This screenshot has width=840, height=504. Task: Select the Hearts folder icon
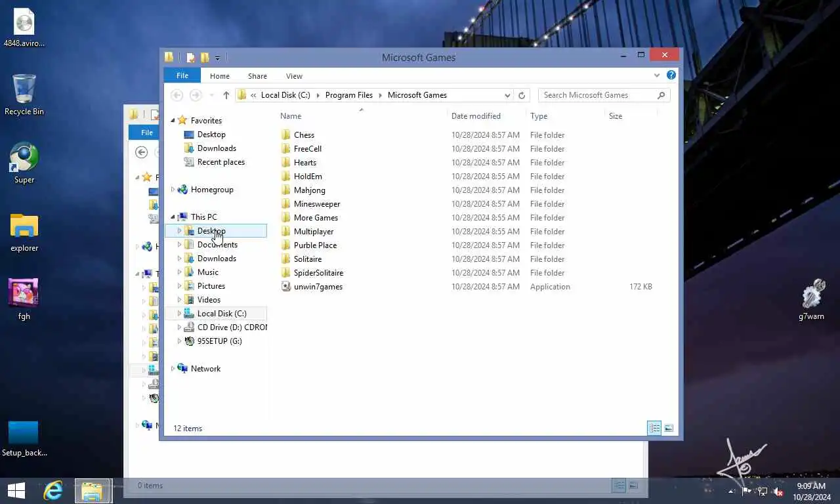pos(285,162)
